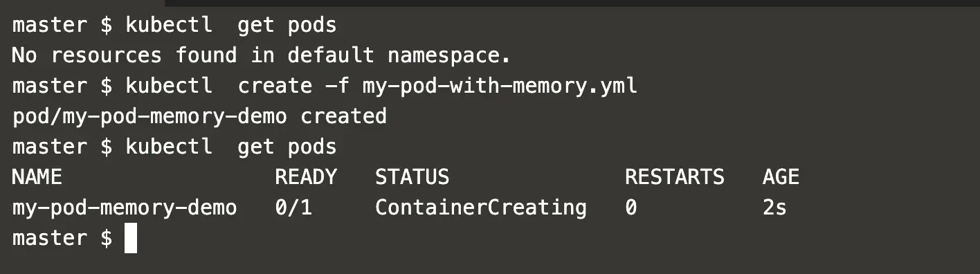Screen dimensions: 980x274
Task: Click the STATUS column header
Action: point(412,177)
